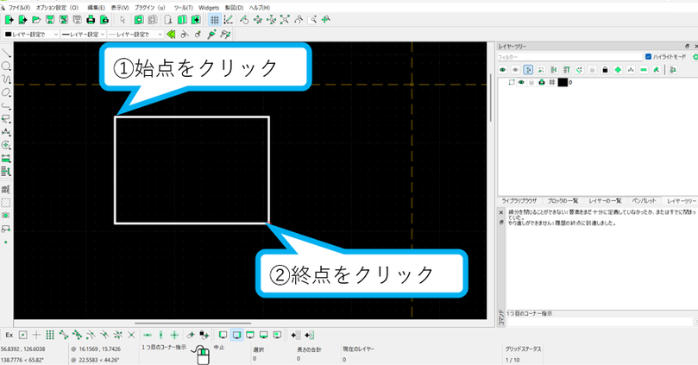Switch to レイヤーツリー tab
The height and width of the screenshot is (365, 698).
click(x=681, y=201)
